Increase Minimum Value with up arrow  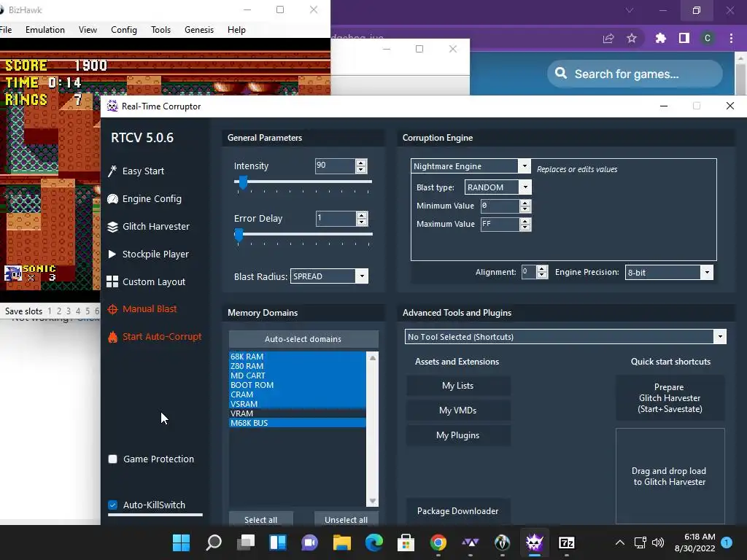coord(525,203)
